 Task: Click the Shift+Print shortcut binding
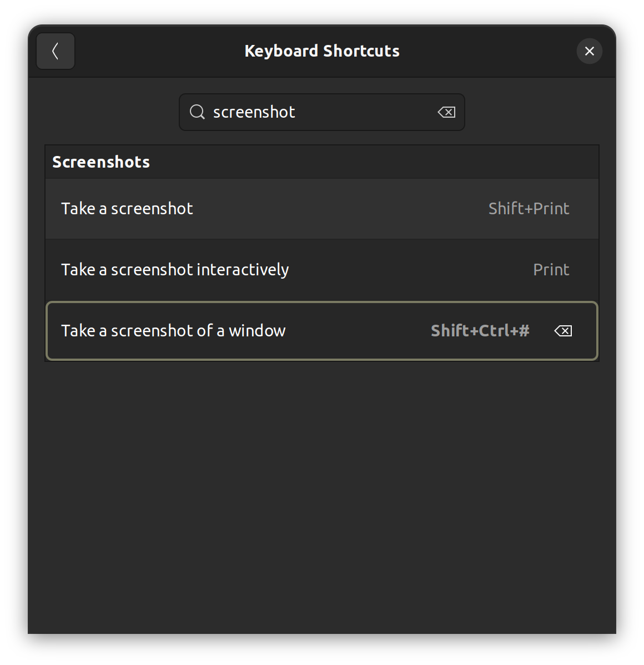[x=529, y=209]
